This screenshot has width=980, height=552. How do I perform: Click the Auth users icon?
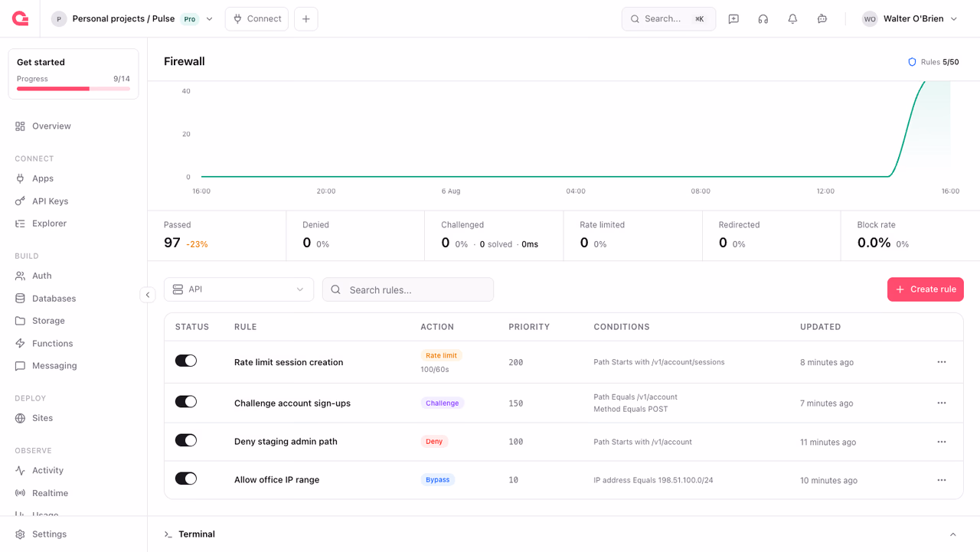(x=20, y=276)
